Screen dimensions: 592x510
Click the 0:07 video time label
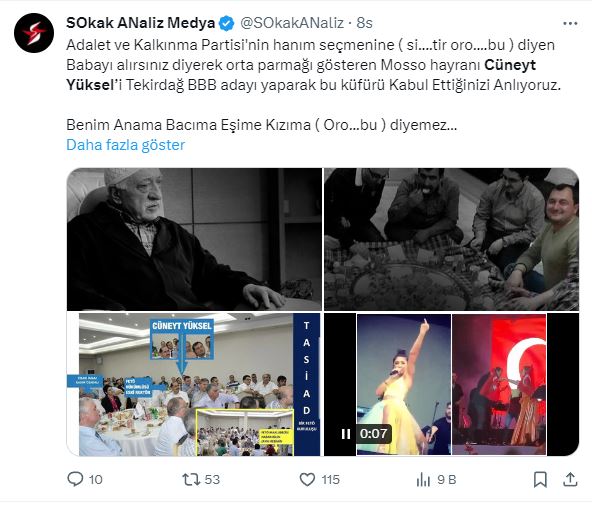(373, 434)
